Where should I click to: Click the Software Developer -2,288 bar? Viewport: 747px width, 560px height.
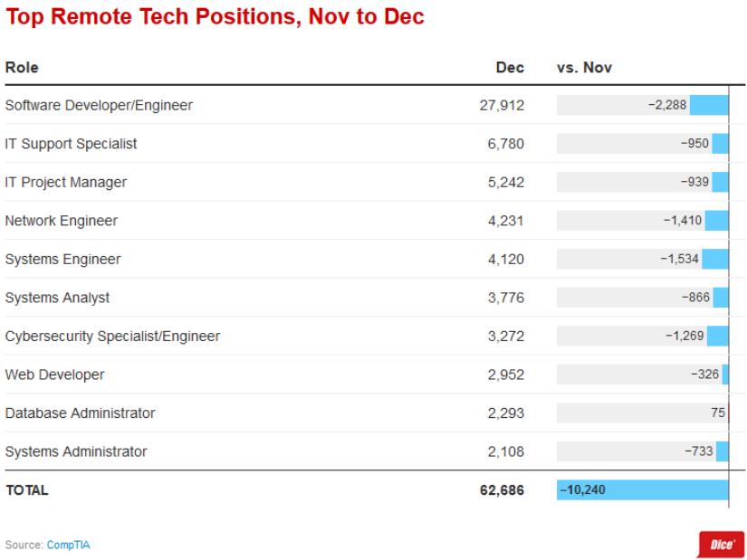709,105
